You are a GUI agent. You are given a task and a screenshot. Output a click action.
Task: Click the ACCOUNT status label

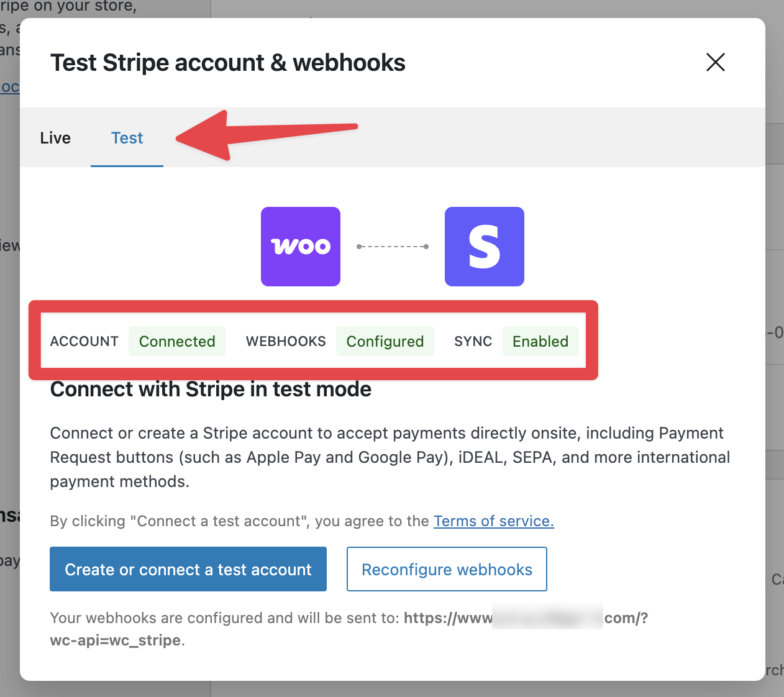point(84,341)
